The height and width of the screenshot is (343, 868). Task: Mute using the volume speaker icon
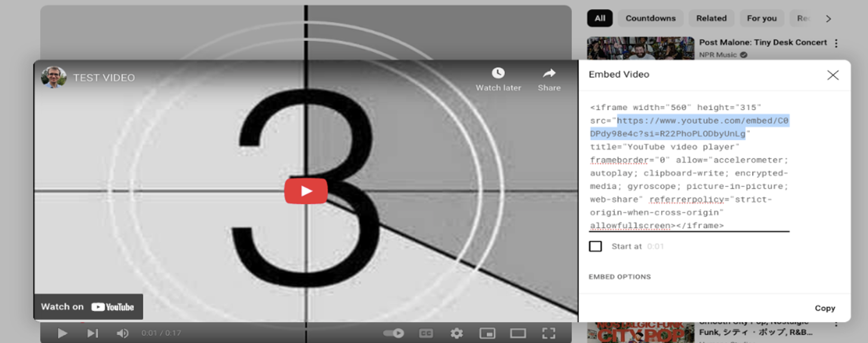(x=122, y=333)
